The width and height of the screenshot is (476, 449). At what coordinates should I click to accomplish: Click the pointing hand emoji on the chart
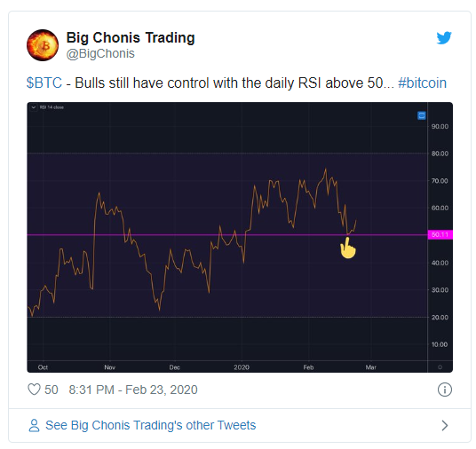(347, 248)
